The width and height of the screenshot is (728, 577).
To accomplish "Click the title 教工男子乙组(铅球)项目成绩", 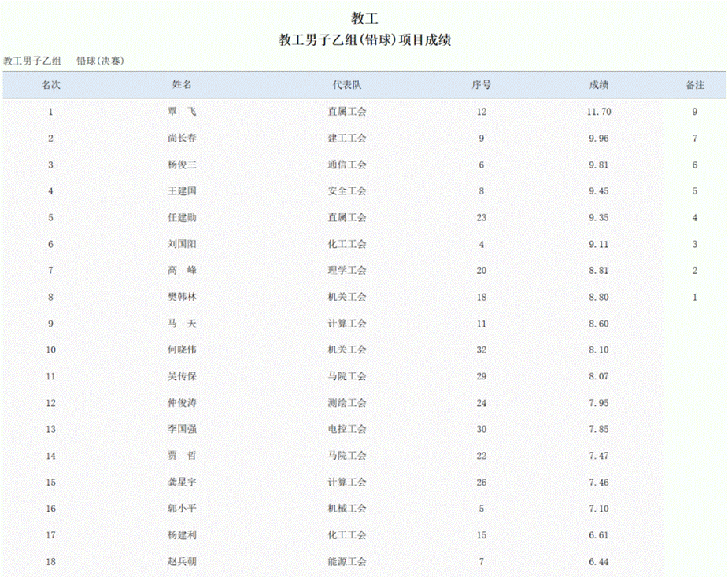I will click(364, 40).
